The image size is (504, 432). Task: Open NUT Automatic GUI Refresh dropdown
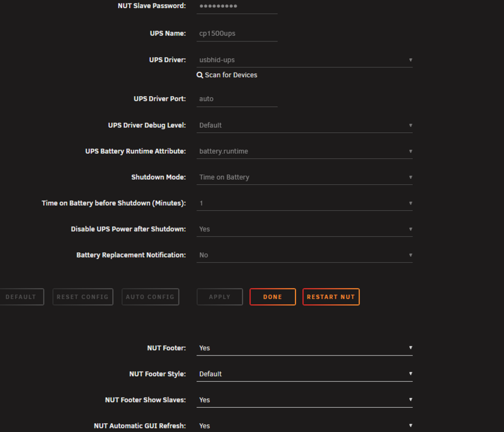point(304,426)
